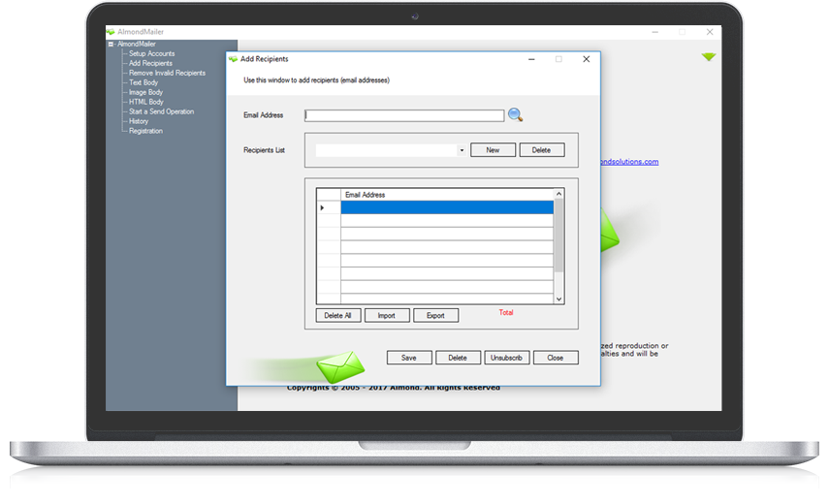The width and height of the screenshot is (829, 504).
Task: Open the Recipients List dropdown
Action: coord(462,150)
